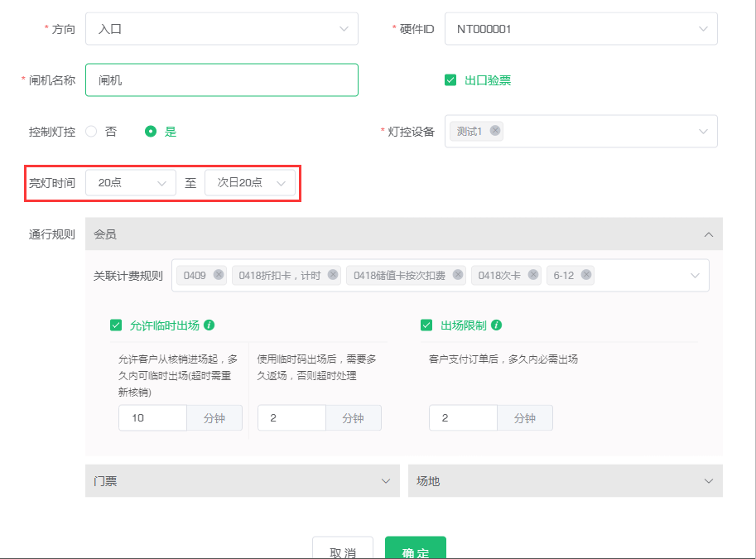The image size is (756, 559).
Task: Click the 确定 confirm button
Action: (415, 551)
